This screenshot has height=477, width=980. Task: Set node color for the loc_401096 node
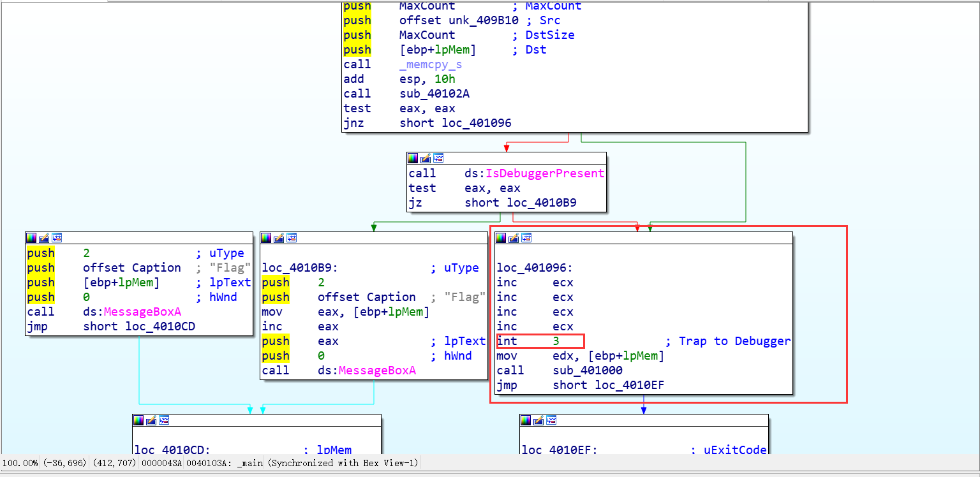501,238
